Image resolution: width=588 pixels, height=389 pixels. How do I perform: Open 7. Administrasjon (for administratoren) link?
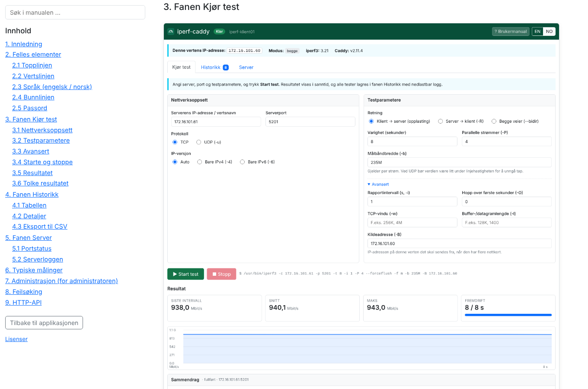point(61,281)
